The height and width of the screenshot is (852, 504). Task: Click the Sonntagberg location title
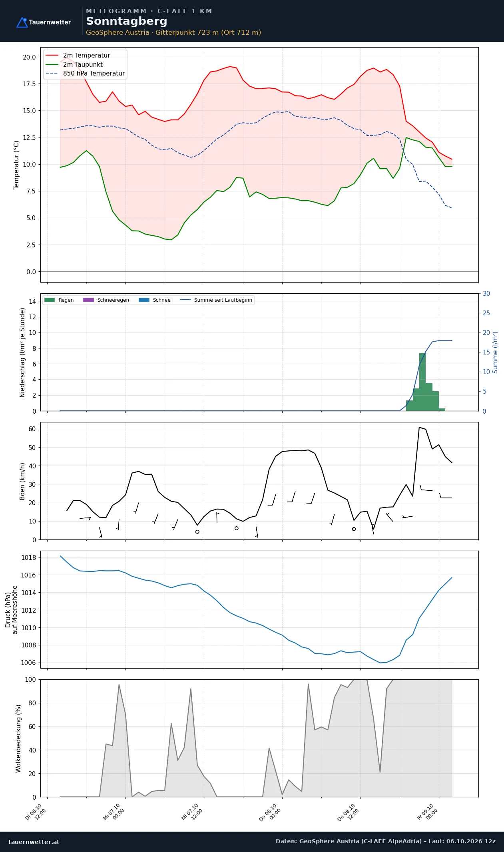tap(127, 21)
